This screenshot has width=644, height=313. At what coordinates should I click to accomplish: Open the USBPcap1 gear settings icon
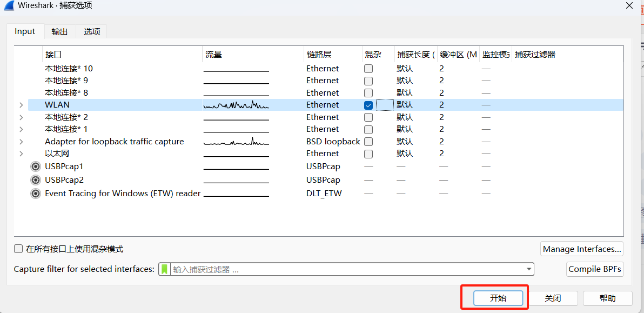tap(36, 167)
